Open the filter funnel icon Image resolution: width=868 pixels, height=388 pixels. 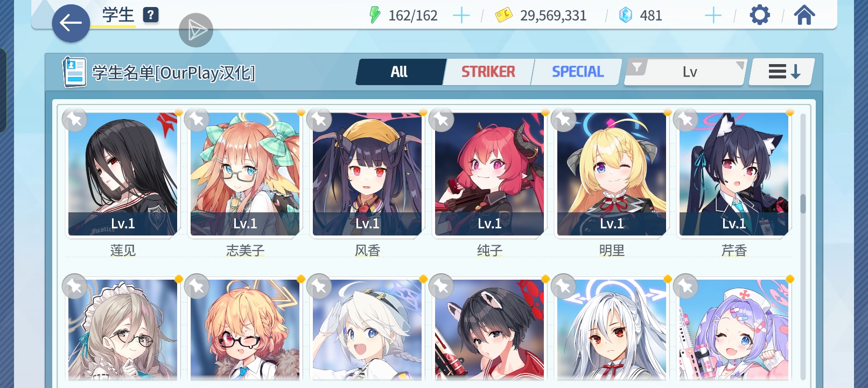pos(637,68)
